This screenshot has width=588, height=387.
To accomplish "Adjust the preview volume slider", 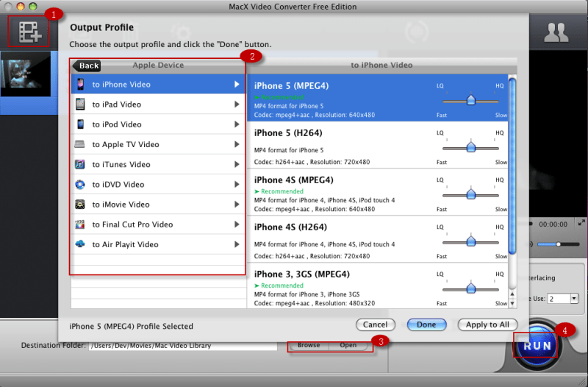I will coord(559,244).
